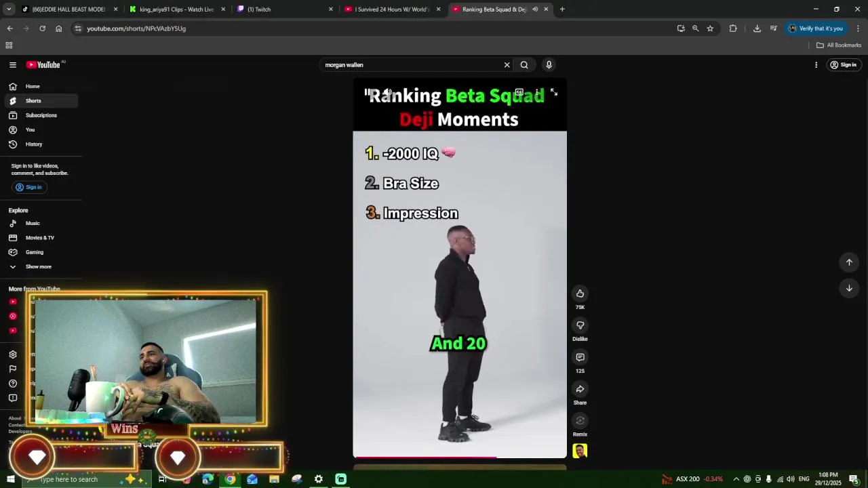
Task: View site information icon in address bar
Action: pyautogui.click(x=79, y=28)
